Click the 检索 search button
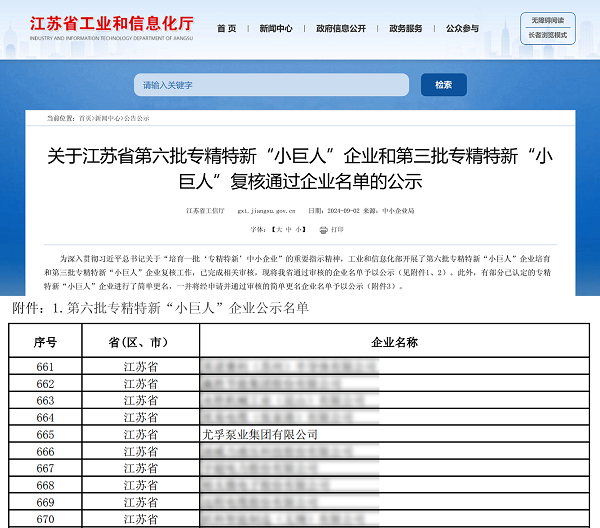This screenshot has height=528, width=600. coord(443,85)
